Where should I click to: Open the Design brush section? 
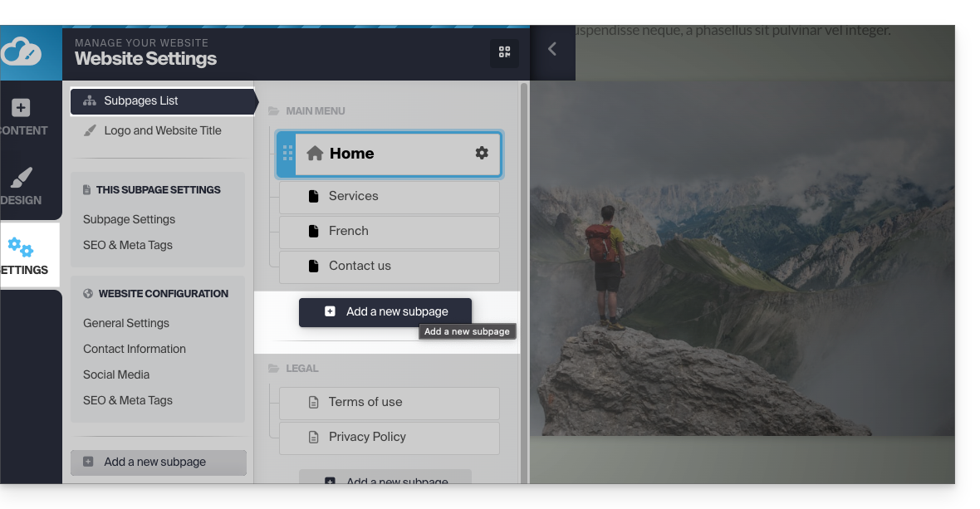point(22,187)
